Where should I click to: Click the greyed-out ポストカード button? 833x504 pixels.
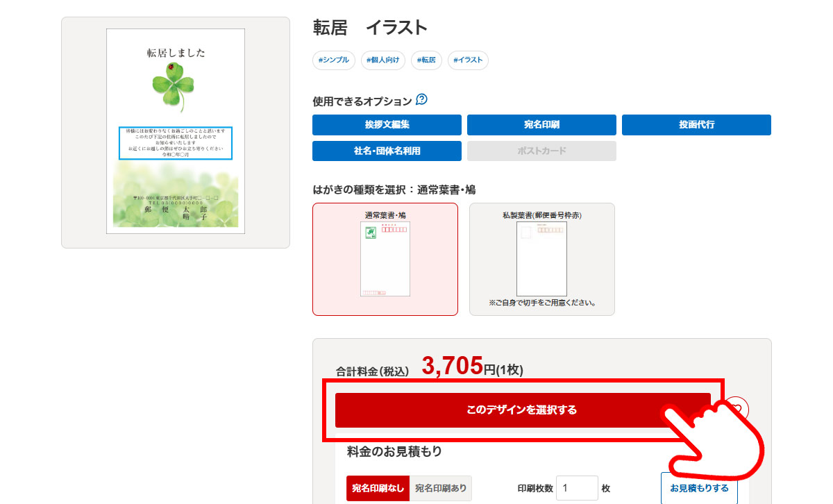(x=541, y=151)
